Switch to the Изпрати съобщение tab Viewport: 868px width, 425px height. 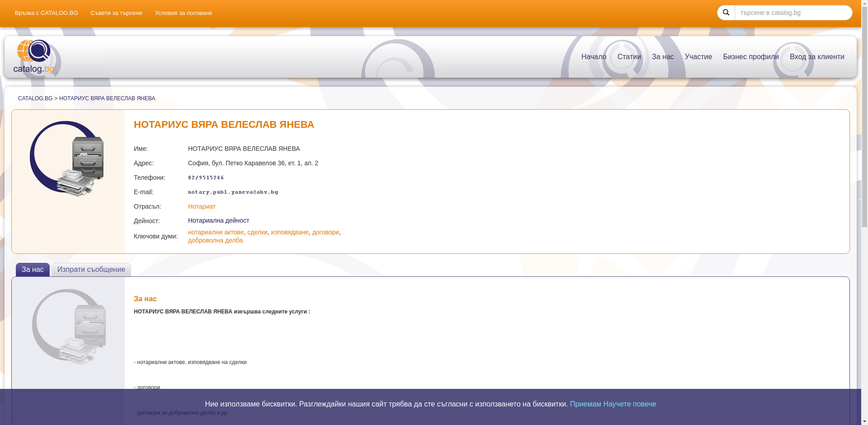(x=91, y=270)
